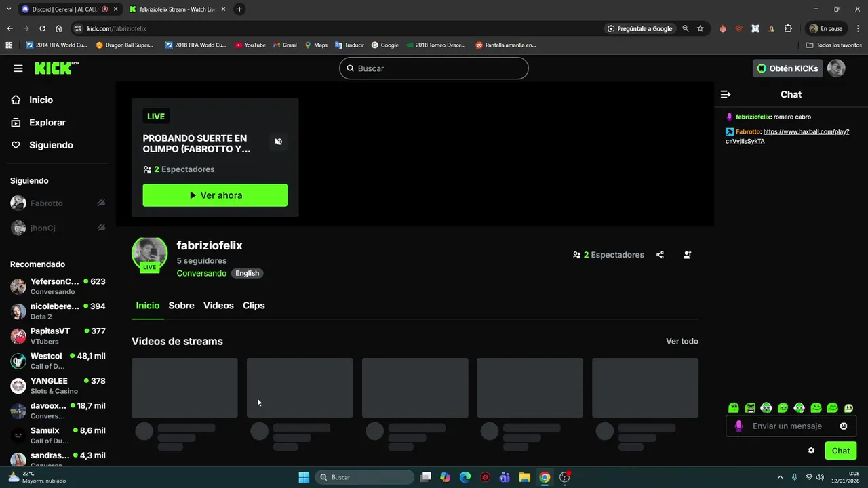Image resolution: width=868 pixels, height=488 pixels.
Task: Open the YouTube bookmark
Action: (250, 45)
